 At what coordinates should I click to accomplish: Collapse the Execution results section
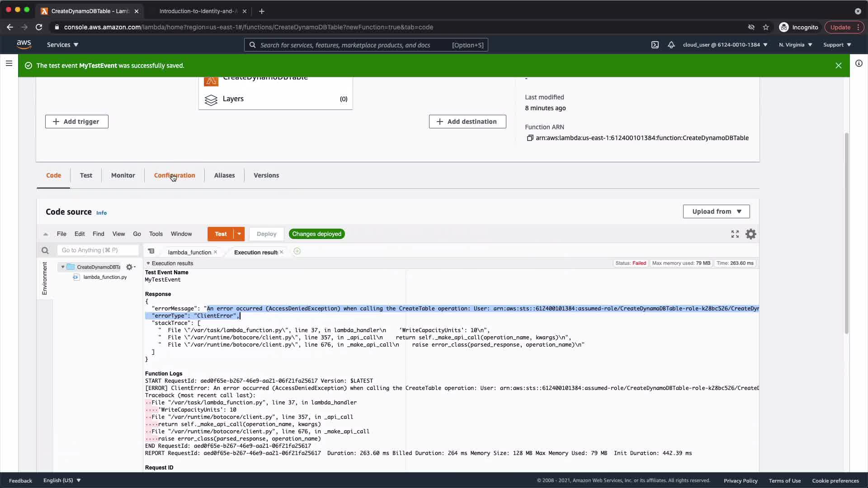[148, 263]
